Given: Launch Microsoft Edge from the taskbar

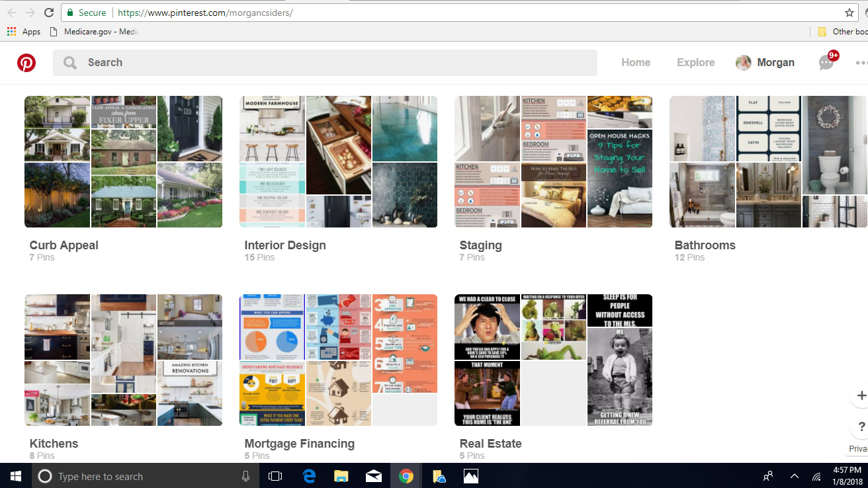Looking at the screenshot, I should pos(308,475).
